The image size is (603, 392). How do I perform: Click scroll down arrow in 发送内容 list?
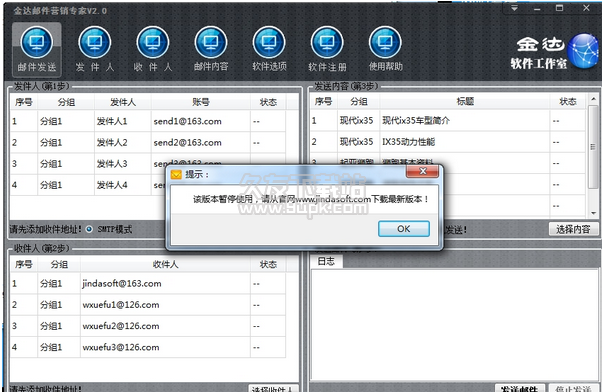pyautogui.click(x=593, y=213)
